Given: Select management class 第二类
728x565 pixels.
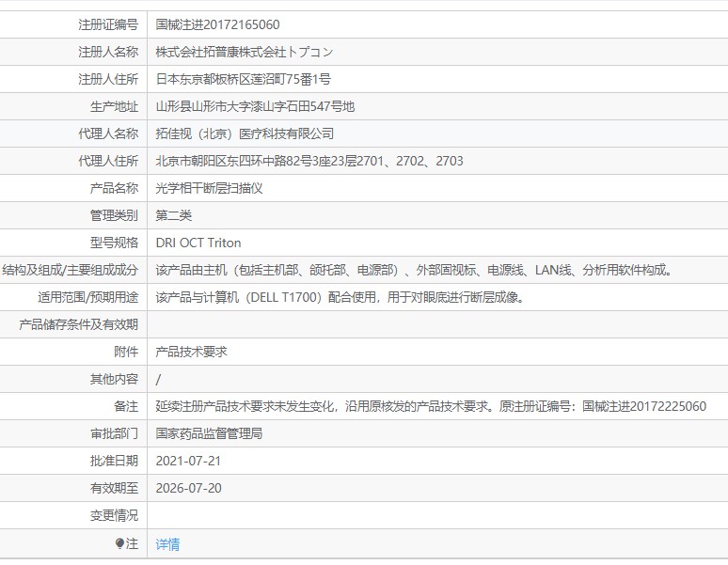Looking at the screenshot, I should coord(174,215).
